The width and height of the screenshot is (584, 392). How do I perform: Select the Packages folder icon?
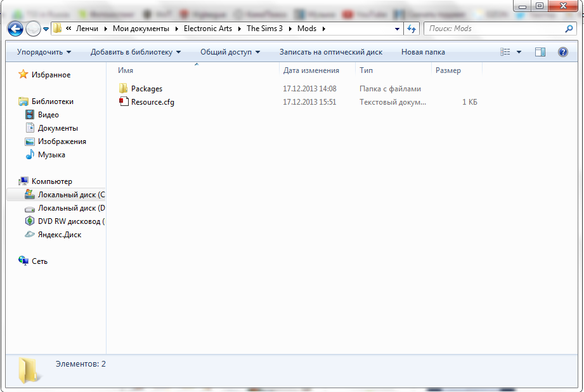(x=124, y=89)
